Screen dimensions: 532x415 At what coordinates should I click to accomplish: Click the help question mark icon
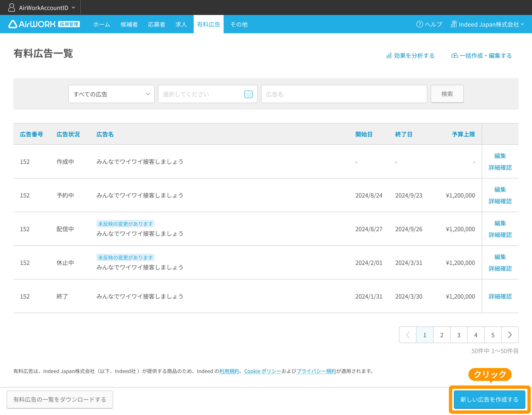(x=419, y=24)
